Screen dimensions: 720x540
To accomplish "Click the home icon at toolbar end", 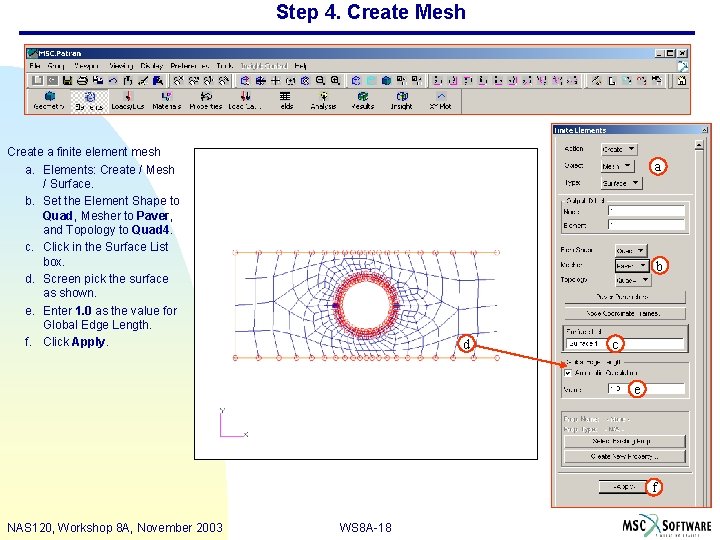I will click(682, 81).
